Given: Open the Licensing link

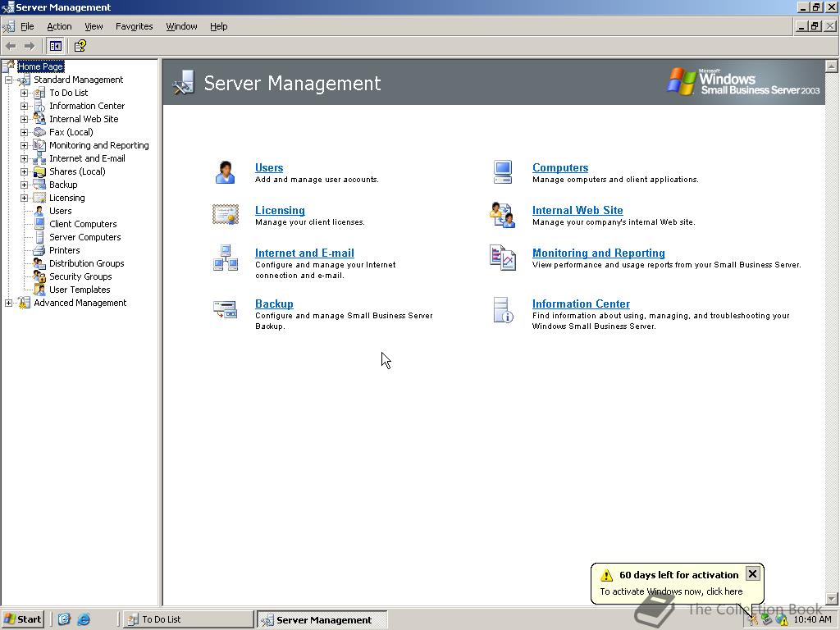Looking at the screenshot, I should pyautogui.click(x=280, y=211).
